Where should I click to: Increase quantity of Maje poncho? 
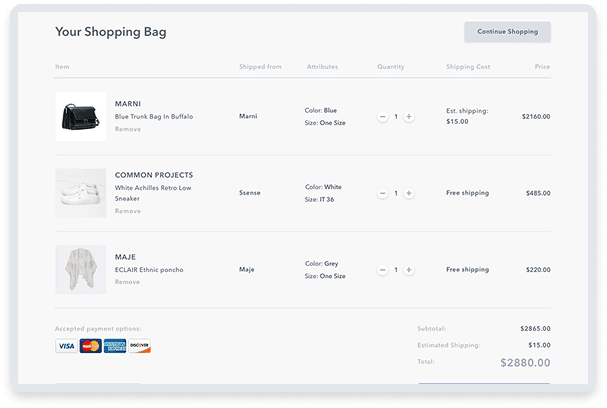point(409,270)
